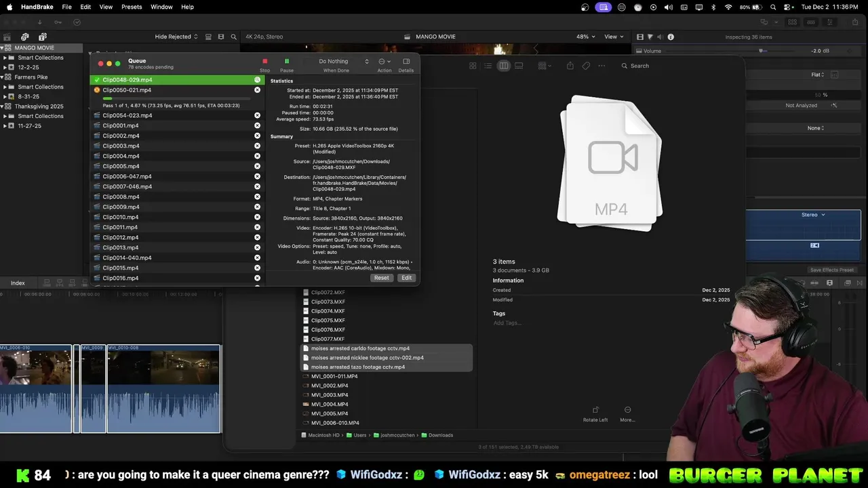This screenshot has width=868, height=488.
Task: Select Clip0012.mp4 in the queue list
Action: point(177,237)
